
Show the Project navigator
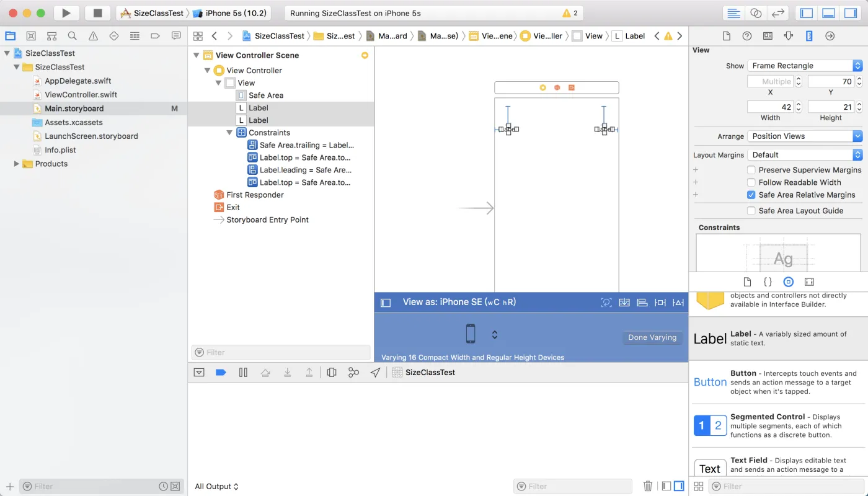coord(11,36)
